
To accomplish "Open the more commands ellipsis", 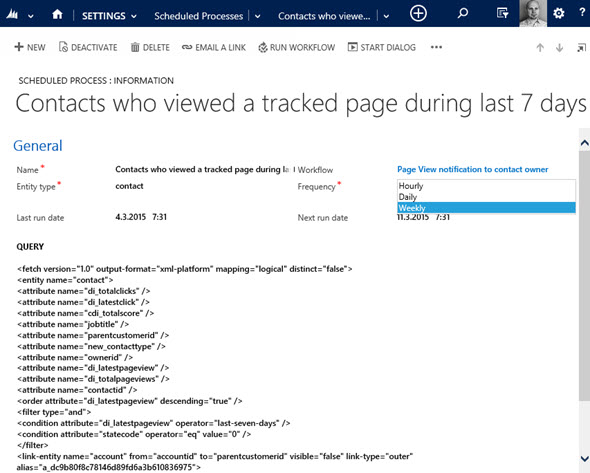I will (436, 47).
